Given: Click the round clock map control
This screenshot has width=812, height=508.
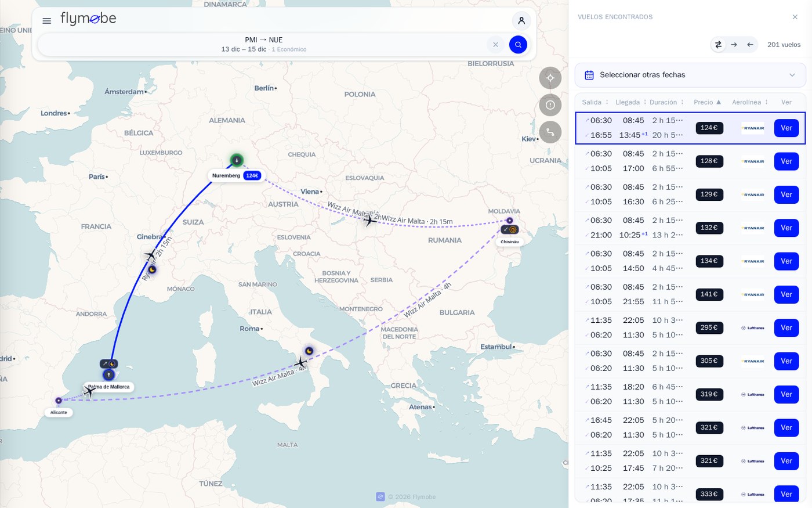Looking at the screenshot, I should (550, 105).
